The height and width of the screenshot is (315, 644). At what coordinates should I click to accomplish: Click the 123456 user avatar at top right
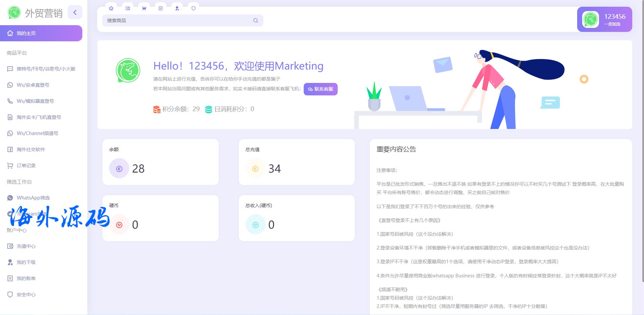tap(590, 19)
